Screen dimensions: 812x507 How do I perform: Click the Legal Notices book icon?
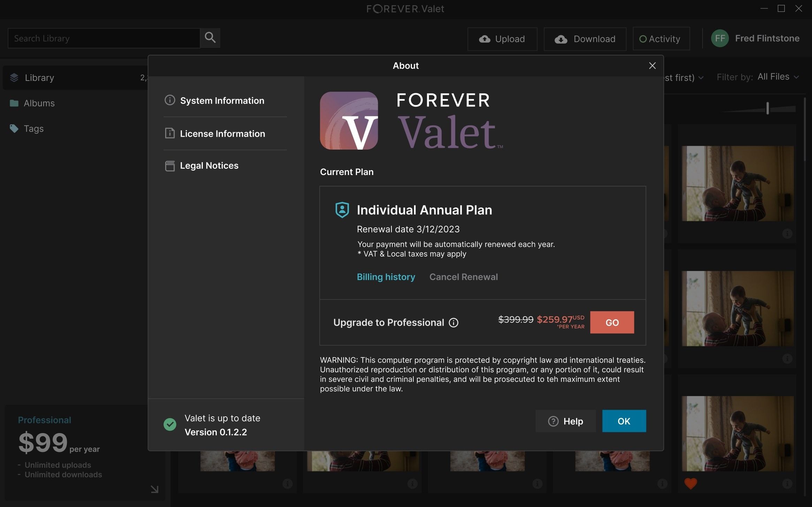tap(170, 166)
